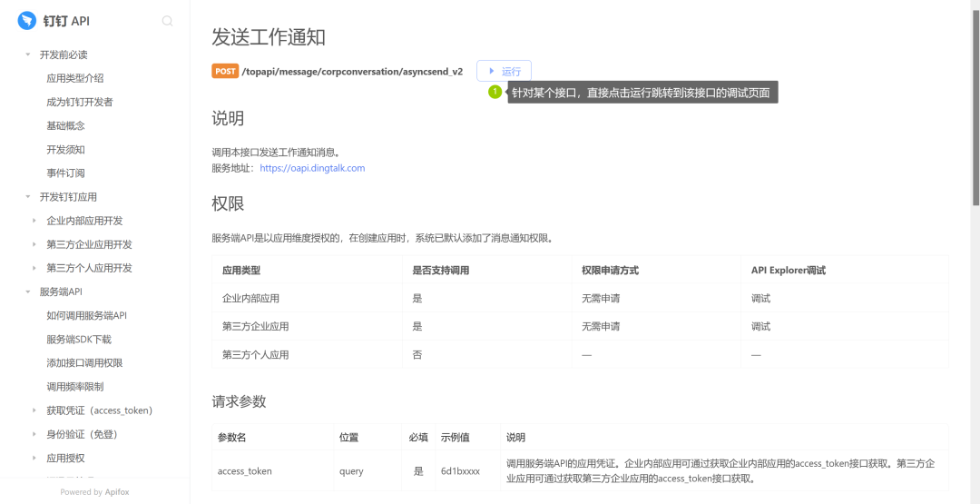Expand the 企业内部应用开发 tree node

(34, 221)
